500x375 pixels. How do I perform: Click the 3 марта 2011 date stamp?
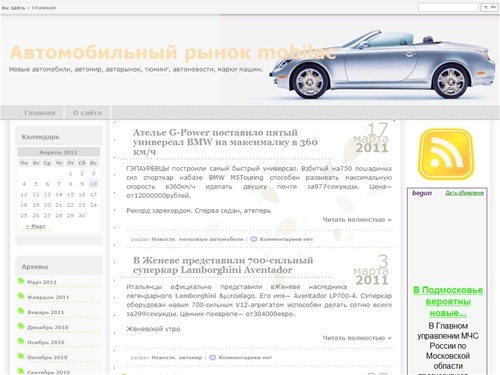click(x=372, y=270)
